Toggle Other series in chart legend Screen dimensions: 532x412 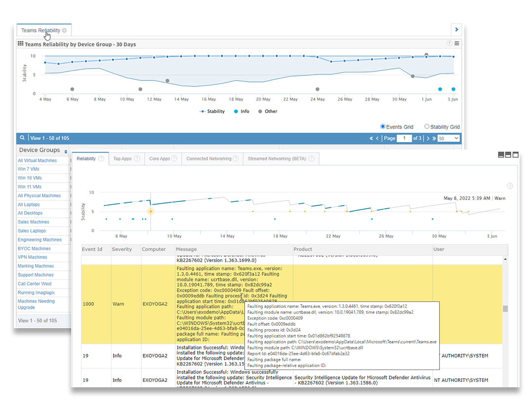[x=268, y=111]
